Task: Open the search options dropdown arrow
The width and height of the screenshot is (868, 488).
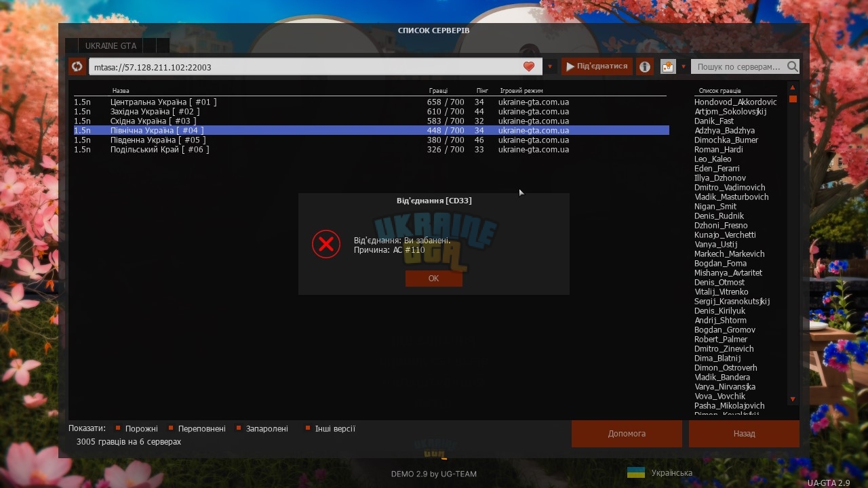Action: pos(684,66)
